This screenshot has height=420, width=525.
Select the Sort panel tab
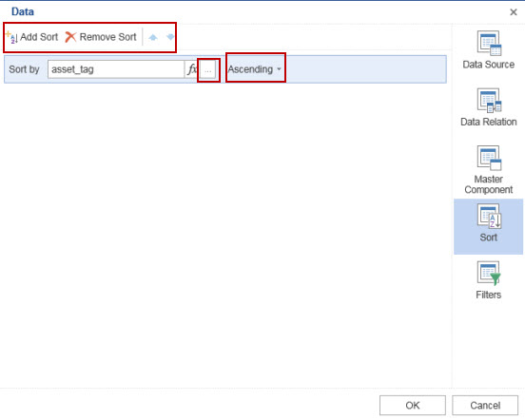point(488,226)
